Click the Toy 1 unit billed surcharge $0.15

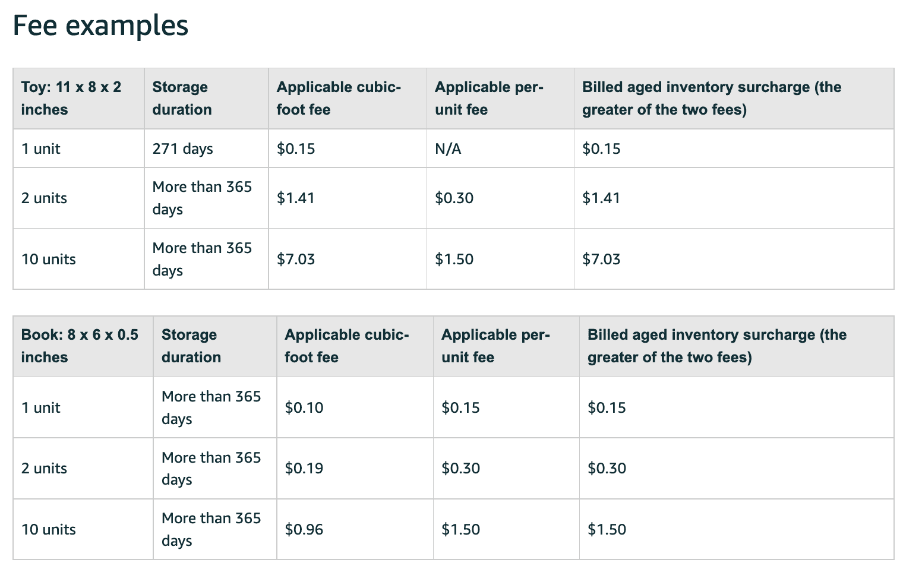601,148
